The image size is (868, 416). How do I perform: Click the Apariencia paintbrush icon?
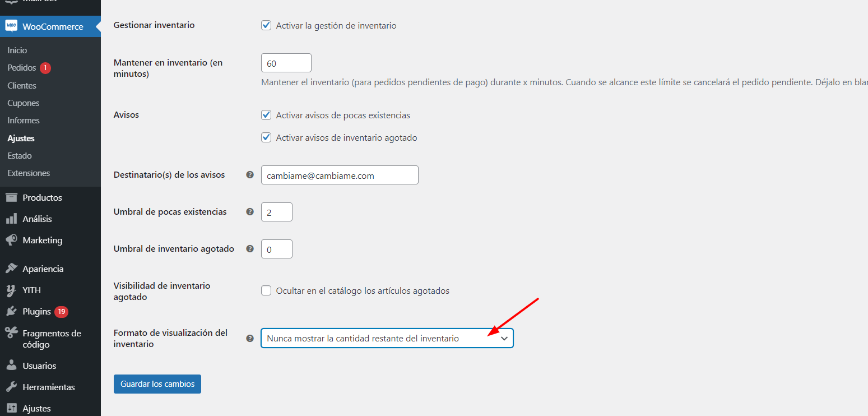pyautogui.click(x=11, y=269)
